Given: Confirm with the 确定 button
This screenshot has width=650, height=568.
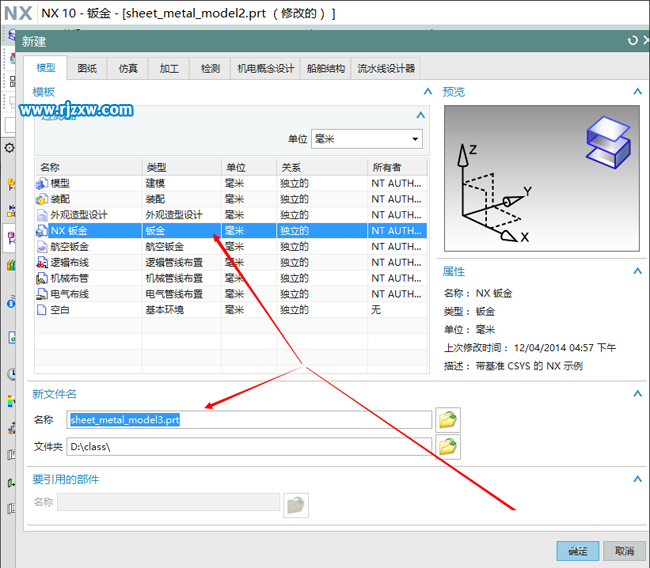Looking at the screenshot, I should [x=577, y=551].
